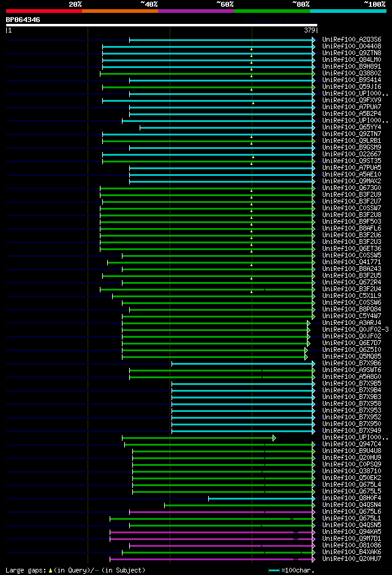Select the query name BP064346

point(23,20)
